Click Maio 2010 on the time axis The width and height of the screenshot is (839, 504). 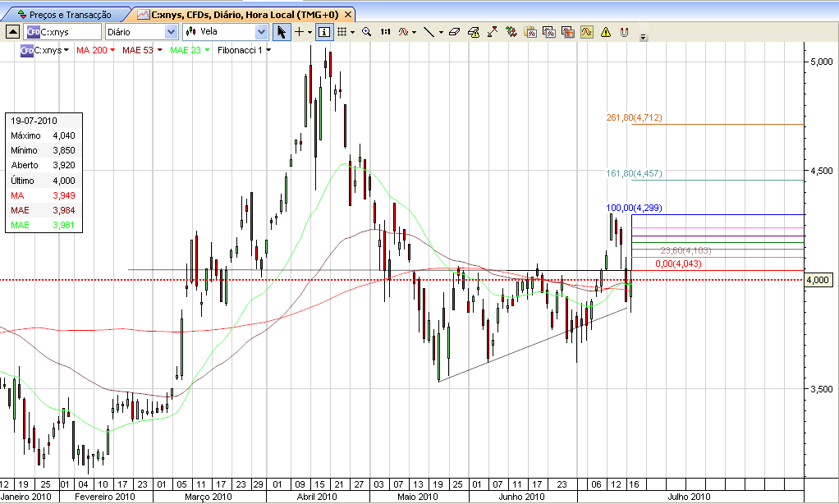pos(417,497)
